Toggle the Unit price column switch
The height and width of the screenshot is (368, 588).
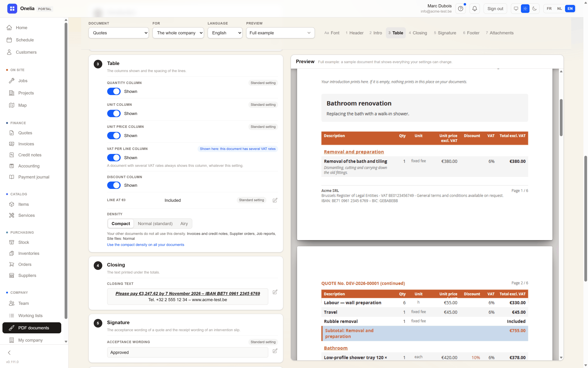click(x=114, y=136)
